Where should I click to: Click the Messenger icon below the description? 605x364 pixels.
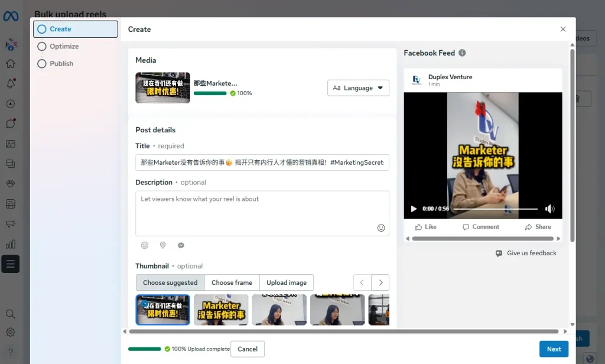181,245
